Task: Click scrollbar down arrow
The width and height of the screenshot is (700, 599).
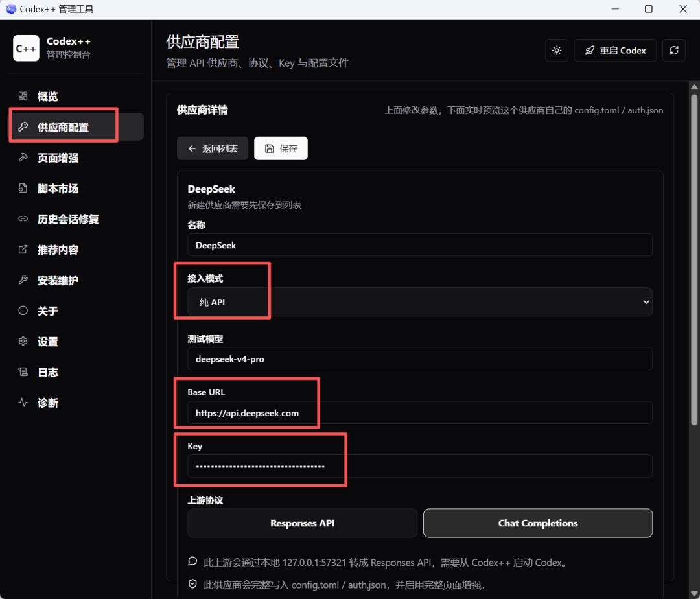Action: click(x=694, y=594)
